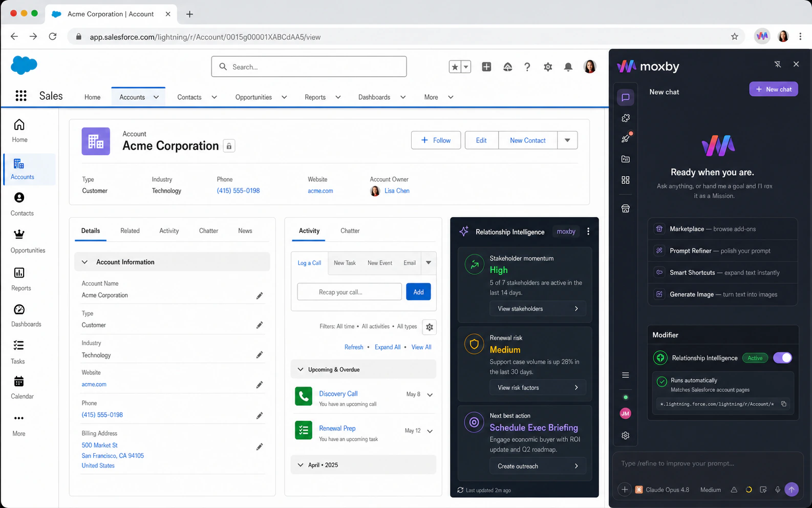Reload the browser page
This screenshot has width=812, height=508.
(x=53, y=36)
